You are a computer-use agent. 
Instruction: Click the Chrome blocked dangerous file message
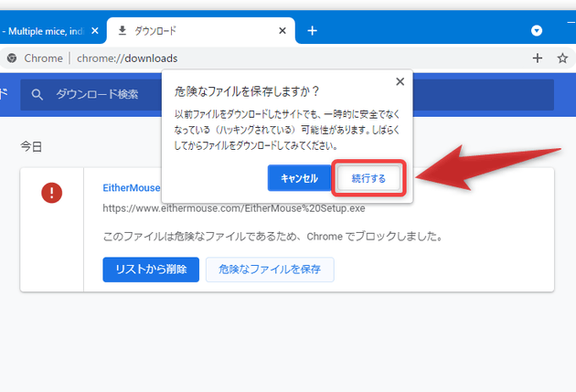tap(272, 237)
